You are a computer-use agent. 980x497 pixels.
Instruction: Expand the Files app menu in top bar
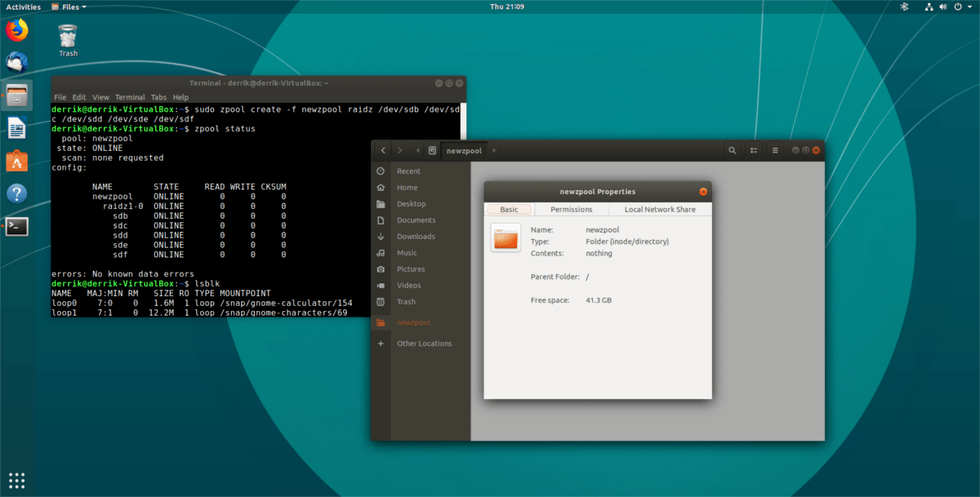click(69, 7)
